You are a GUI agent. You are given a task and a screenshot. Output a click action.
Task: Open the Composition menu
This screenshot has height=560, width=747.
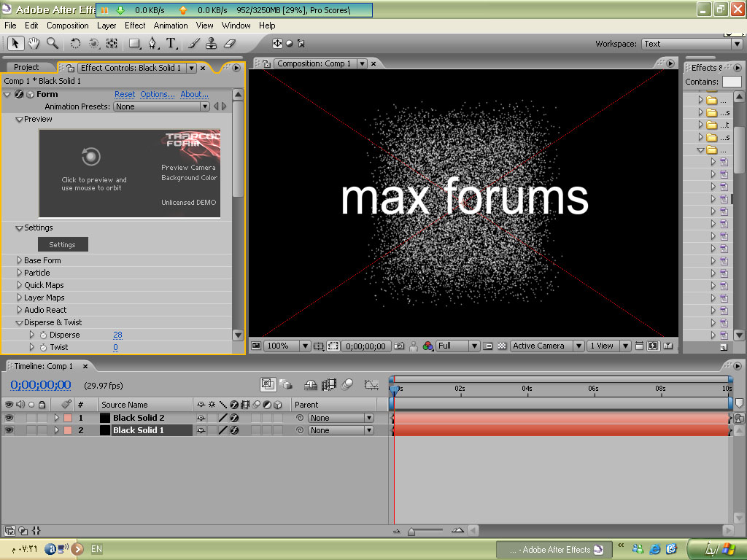(x=67, y=26)
